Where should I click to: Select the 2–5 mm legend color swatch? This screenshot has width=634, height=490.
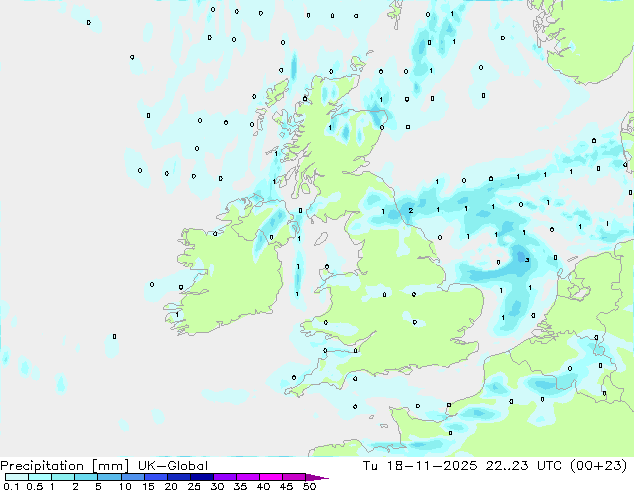(86, 477)
